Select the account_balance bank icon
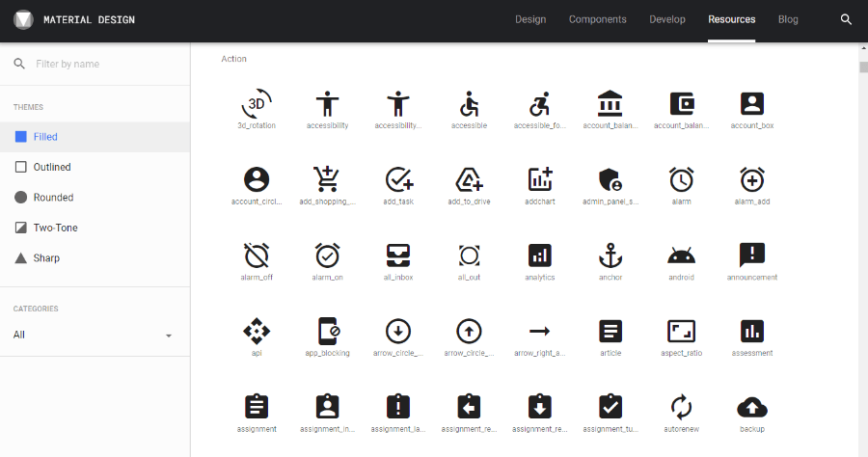The height and width of the screenshot is (457, 868). 610,103
